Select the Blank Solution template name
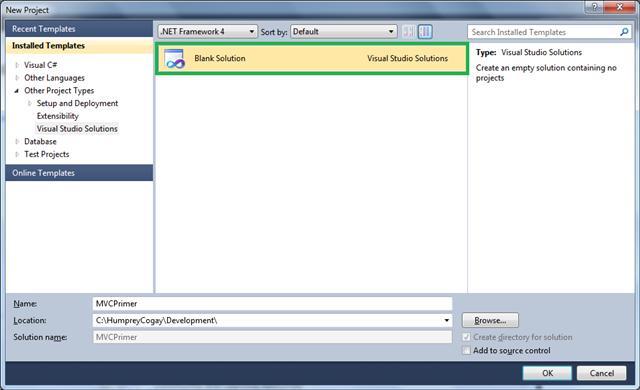640x390 pixels. click(220, 58)
